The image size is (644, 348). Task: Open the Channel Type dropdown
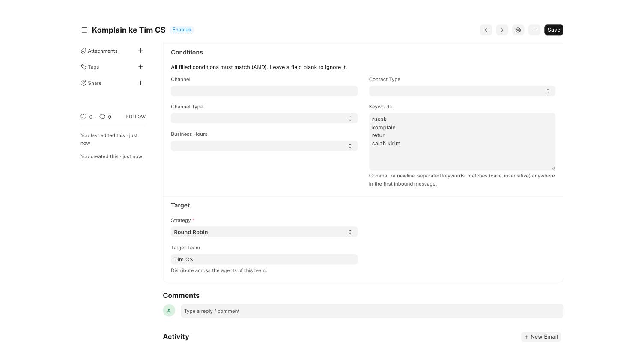[x=264, y=118]
